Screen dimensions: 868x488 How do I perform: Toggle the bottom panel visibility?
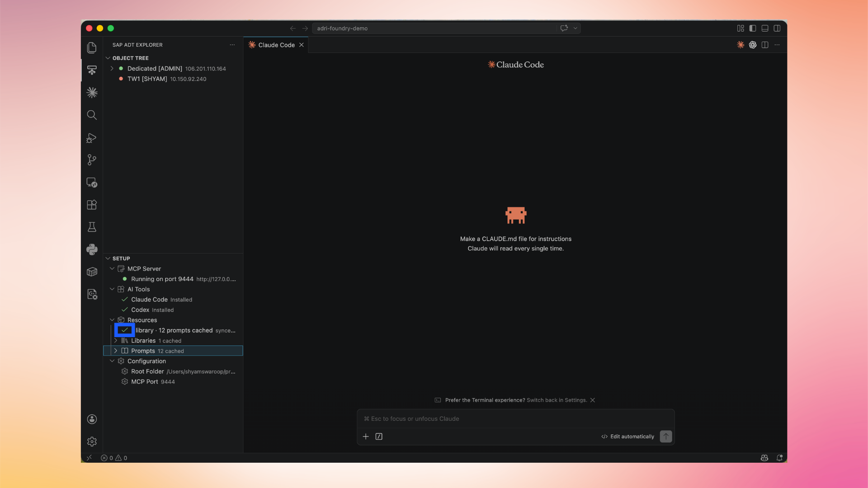pyautogui.click(x=764, y=28)
